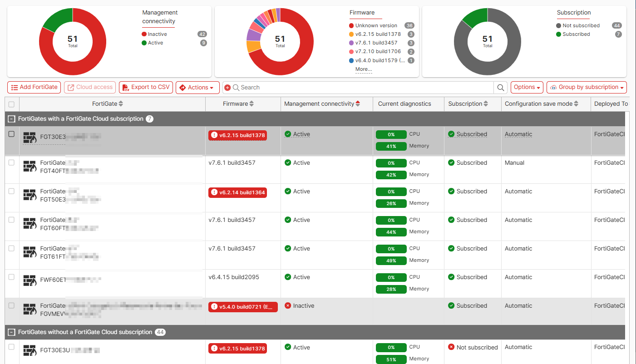Click the 41% Memory usage bar
This screenshot has width=636, height=364.
click(x=391, y=146)
